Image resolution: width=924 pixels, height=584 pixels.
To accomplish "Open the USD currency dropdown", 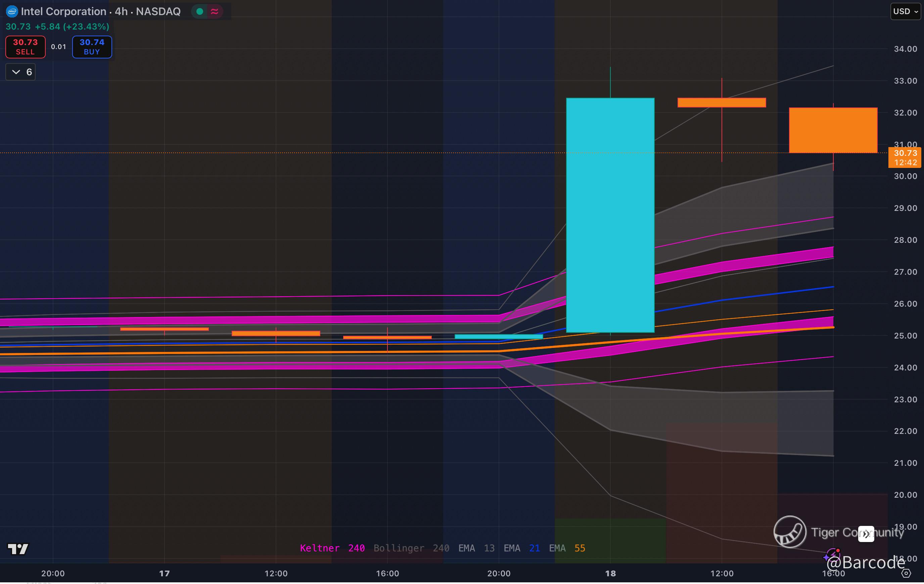I will pos(905,11).
